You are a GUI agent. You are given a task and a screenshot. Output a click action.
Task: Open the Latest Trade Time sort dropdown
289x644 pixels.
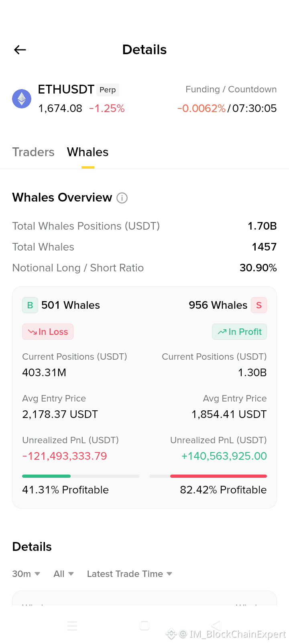pos(130,574)
